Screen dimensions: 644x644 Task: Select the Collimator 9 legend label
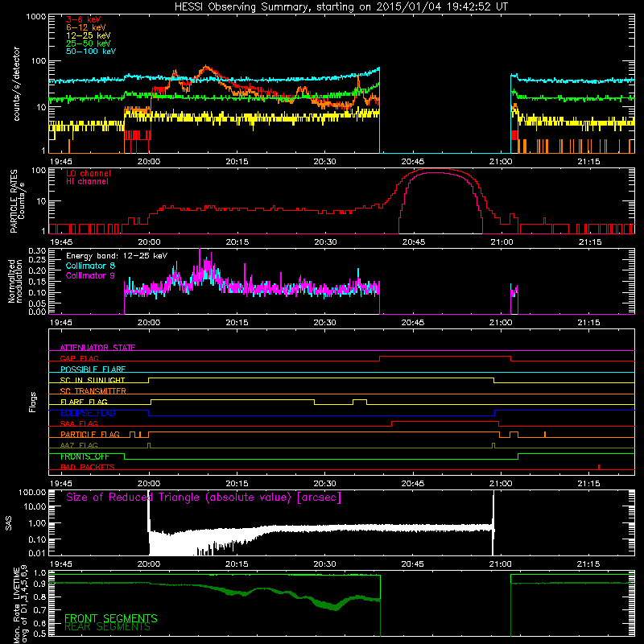[x=90, y=275]
